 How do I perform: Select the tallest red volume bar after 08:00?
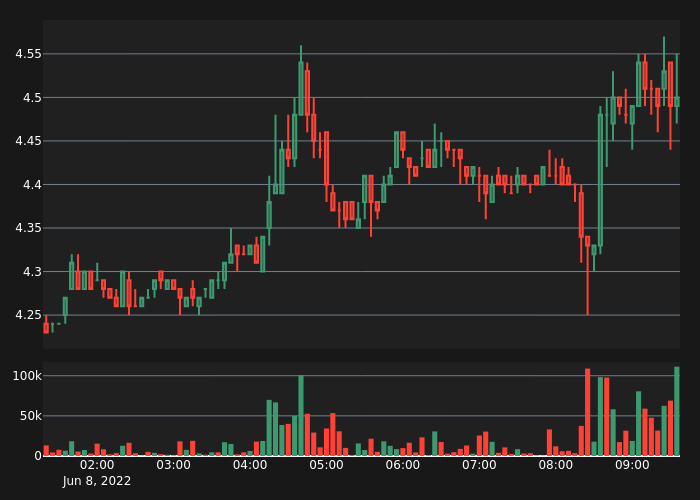[588, 412]
